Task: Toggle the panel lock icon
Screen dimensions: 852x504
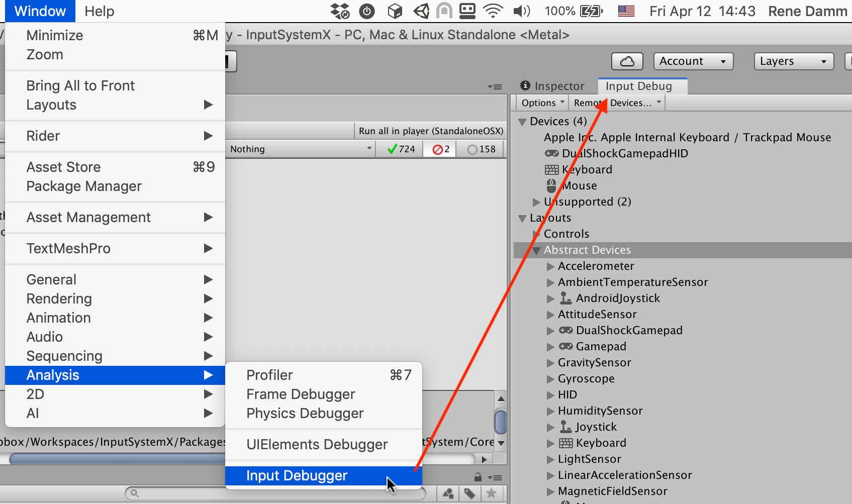Action: click(478, 477)
